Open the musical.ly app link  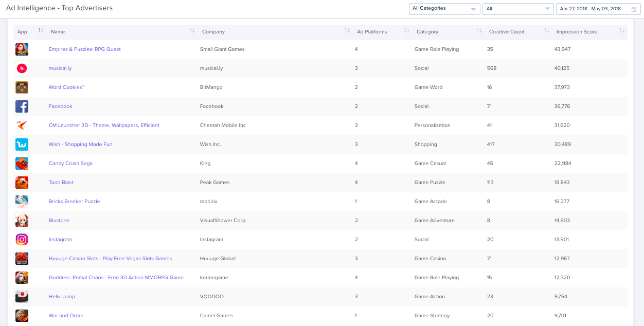(60, 68)
